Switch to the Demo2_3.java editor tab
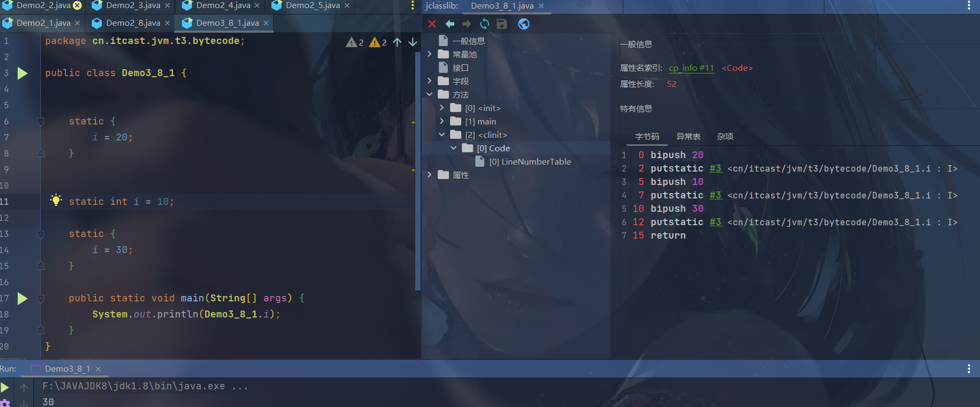Viewport: 980px width, 407px height. (133, 5)
